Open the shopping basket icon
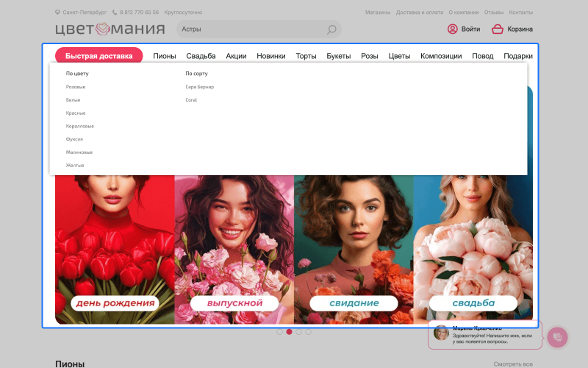The width and height of the screenshot is (588, 368). [498, 29]
